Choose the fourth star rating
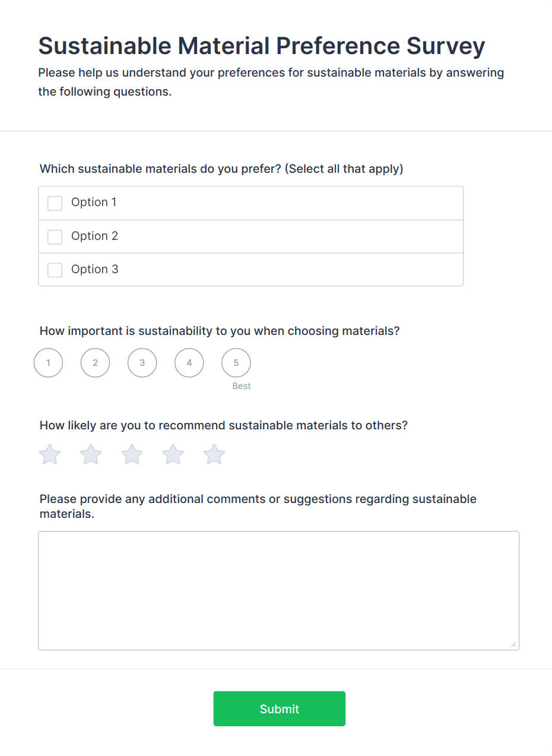The image size is (552, 756). [173, 455]
